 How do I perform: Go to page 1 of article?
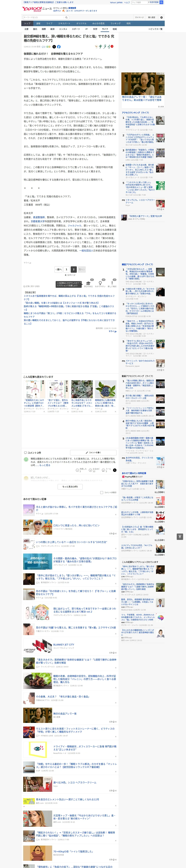pyautogui.click(x=66, y=269)
